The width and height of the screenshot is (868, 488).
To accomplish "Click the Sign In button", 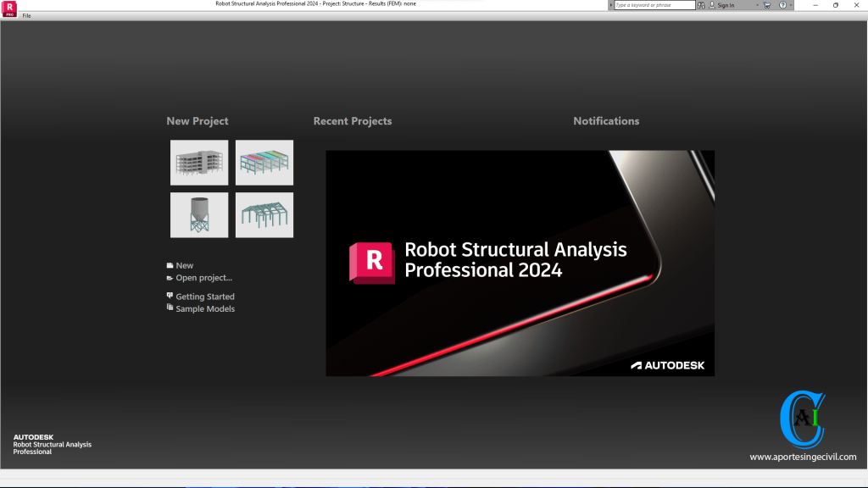I will pos(726,5).
